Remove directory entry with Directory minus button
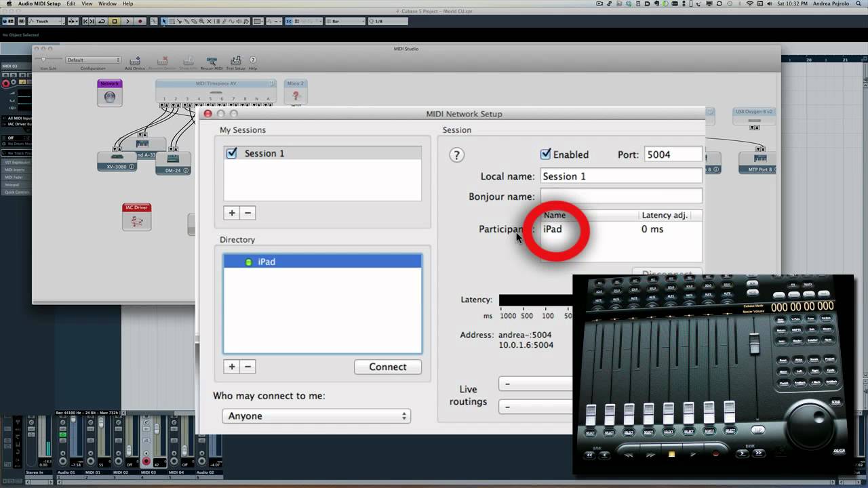 click(248, 367)
